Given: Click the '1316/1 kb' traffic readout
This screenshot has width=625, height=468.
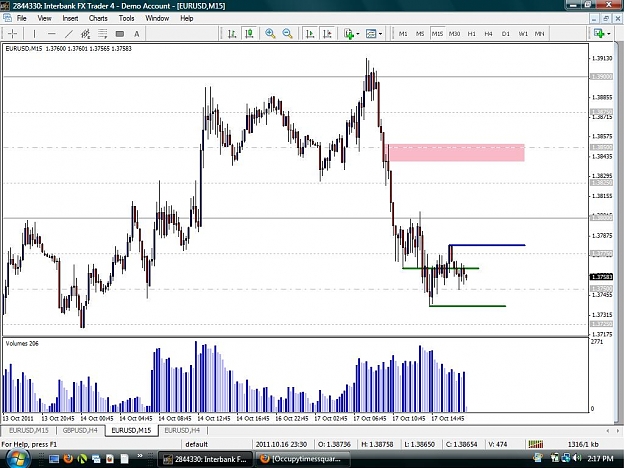Looking at the screenshot, I should pyautogui.click(x=583, y=444).
